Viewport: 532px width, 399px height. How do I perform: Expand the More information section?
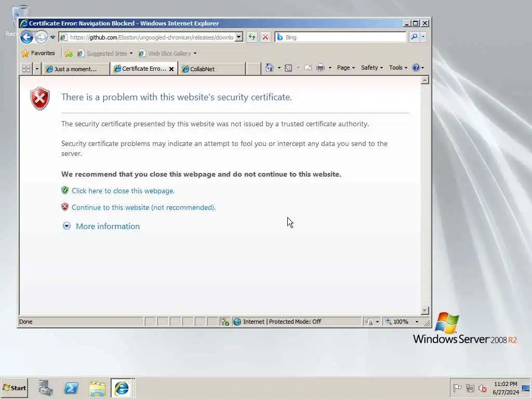[x=101, y=227]
